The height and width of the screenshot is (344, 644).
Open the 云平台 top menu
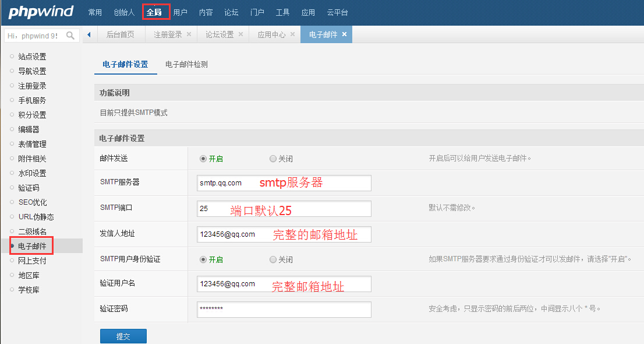(x=338, y=12)
